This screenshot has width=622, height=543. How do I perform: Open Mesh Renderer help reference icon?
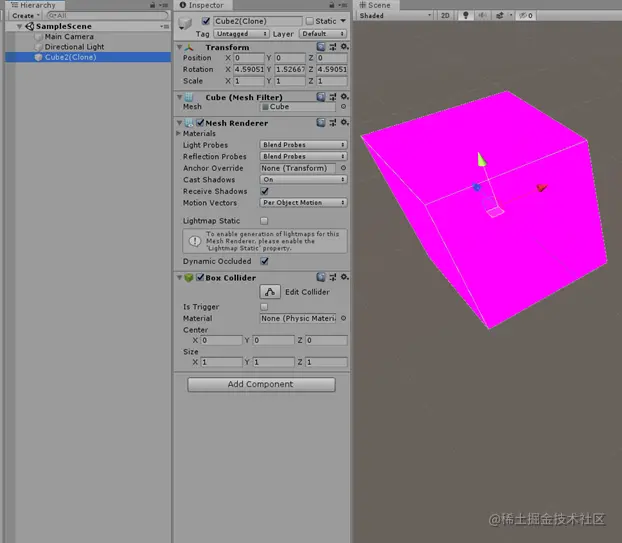[x=321, y=123]
